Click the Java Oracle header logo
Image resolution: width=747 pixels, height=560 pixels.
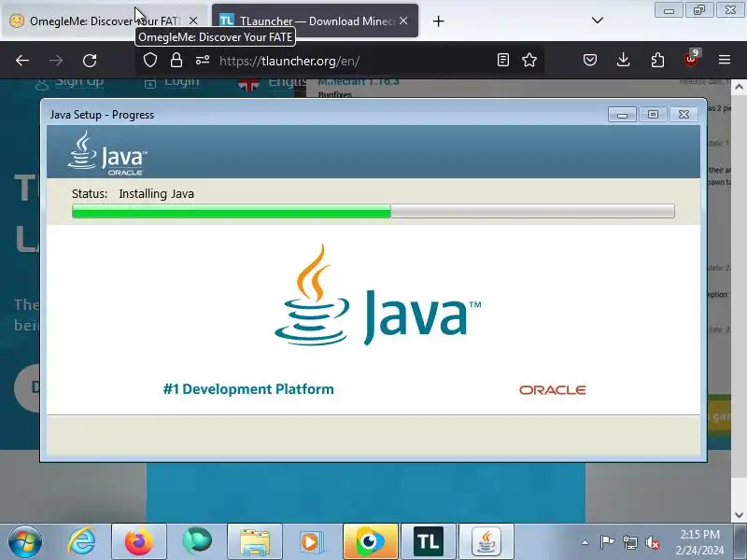(107, 153)
